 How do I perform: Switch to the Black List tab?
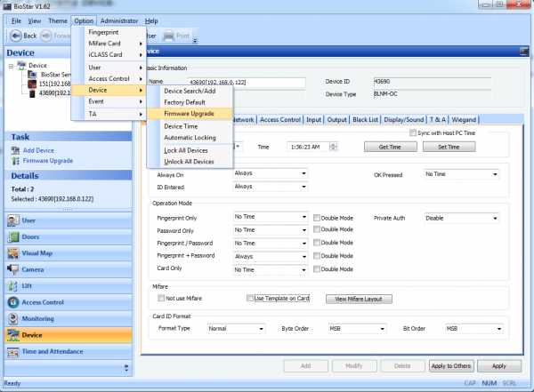point(365,119)
